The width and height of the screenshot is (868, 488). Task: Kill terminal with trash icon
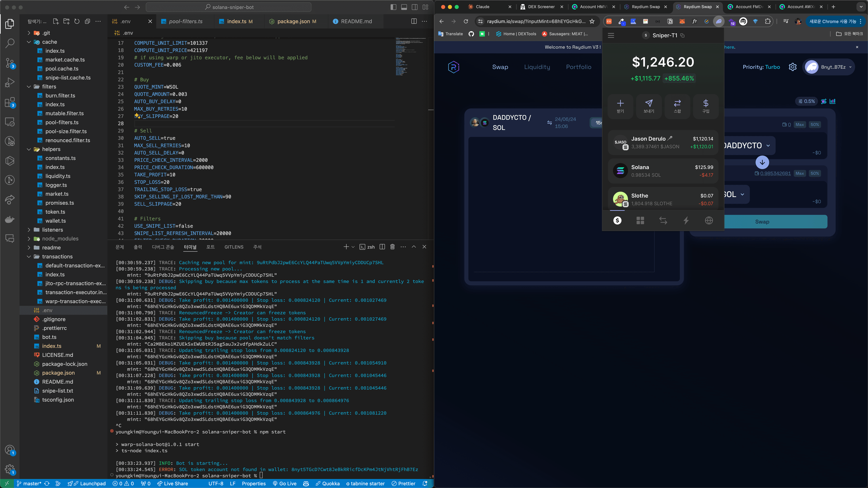(392, 247)
